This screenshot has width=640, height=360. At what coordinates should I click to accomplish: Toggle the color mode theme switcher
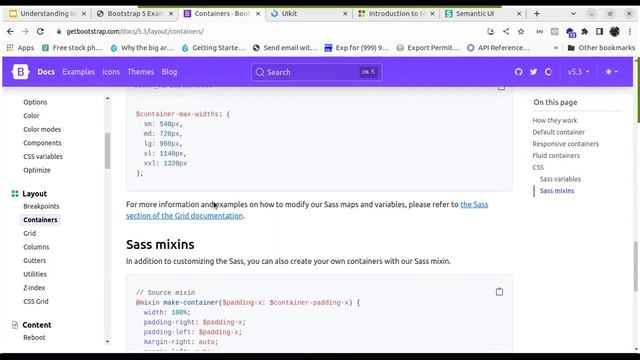611,72
